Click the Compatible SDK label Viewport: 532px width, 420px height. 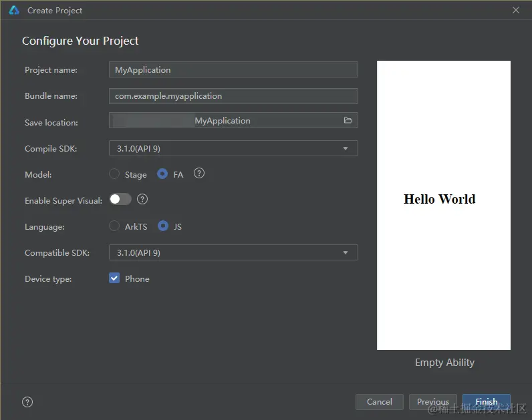coord(57,253)
